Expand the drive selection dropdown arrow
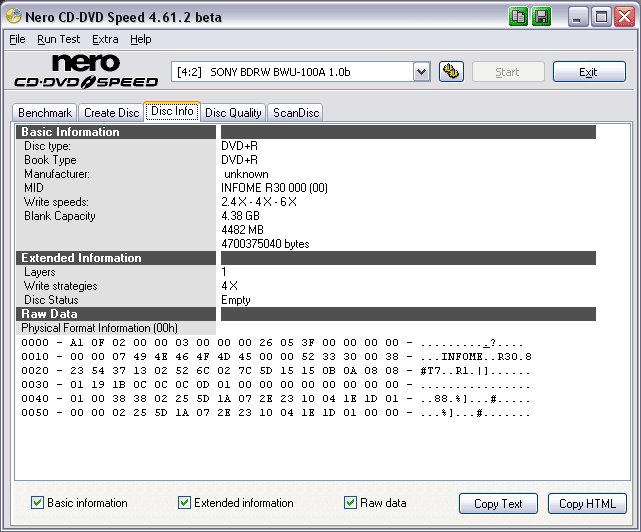This screenshot has height=532, width=641. (x=421, y=72)
